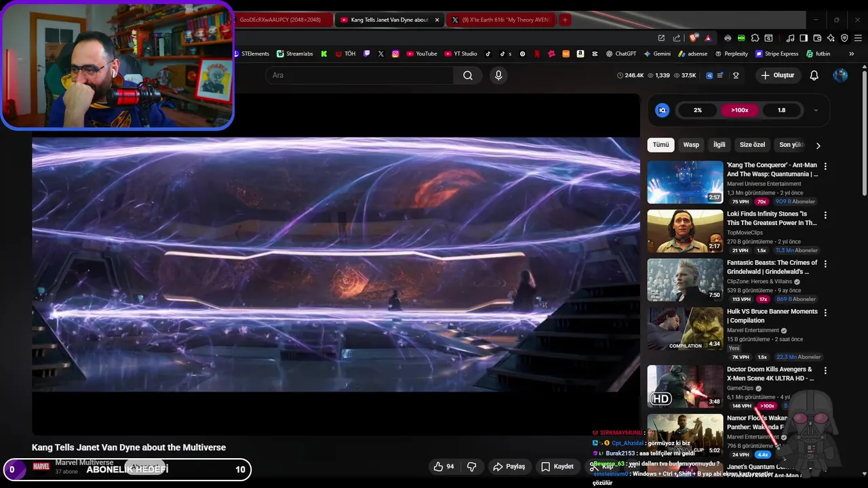Open the Brave Leo AI sparkle icon
Image resolution: width=868 pixels, height=488 pixels.
831,38
